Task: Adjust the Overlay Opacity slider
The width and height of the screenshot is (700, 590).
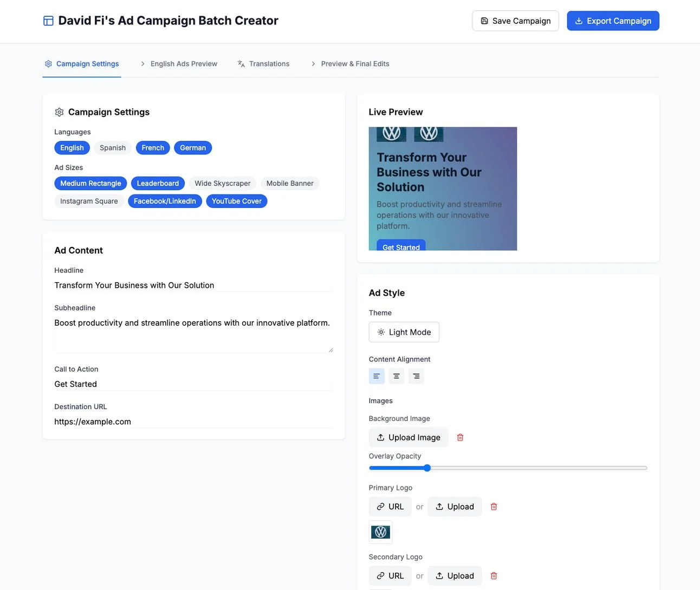Action: coord(508,468)
